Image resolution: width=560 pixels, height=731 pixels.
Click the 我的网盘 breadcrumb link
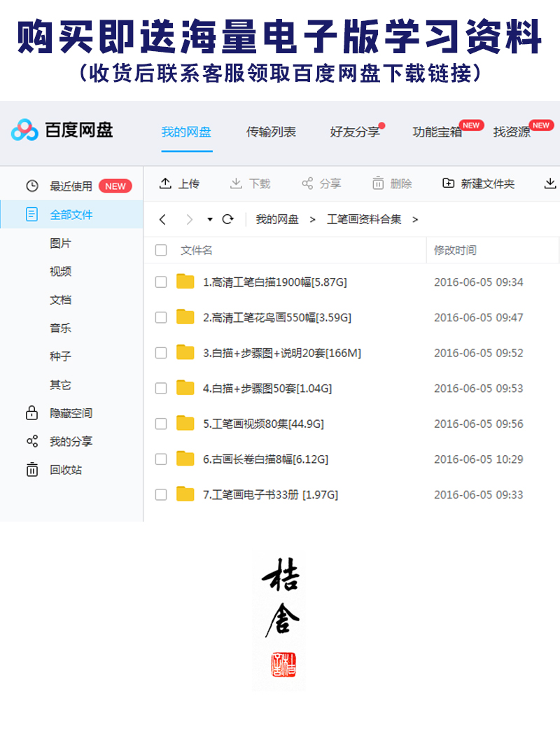coord(276,220)
